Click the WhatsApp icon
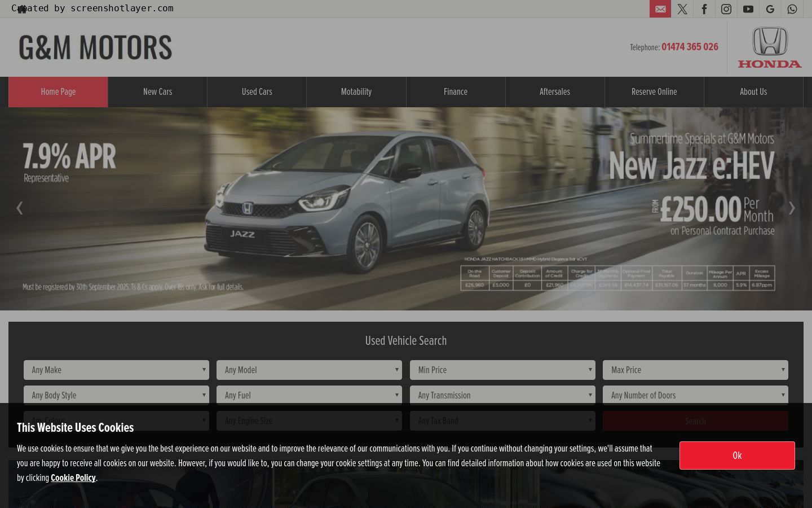Screen dimensions: 812x508 point(792,9)
